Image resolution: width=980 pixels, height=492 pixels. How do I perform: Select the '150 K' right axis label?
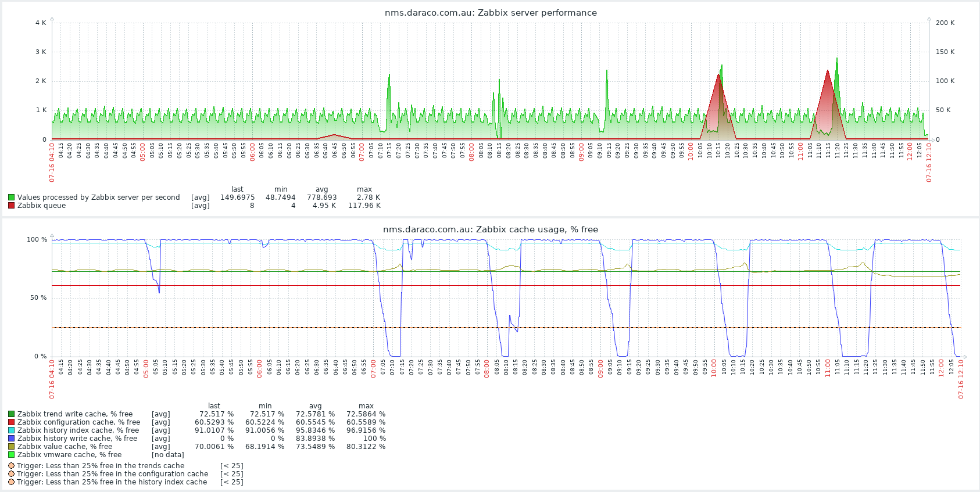[945, 52]
